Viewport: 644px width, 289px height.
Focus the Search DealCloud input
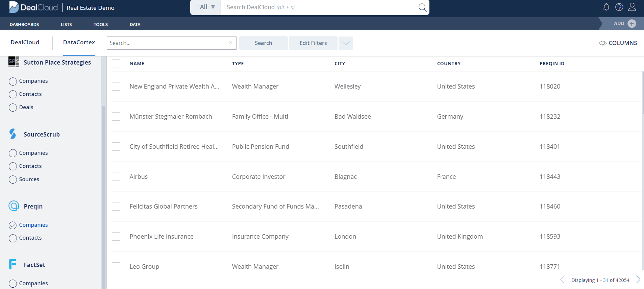coord(319,7)
